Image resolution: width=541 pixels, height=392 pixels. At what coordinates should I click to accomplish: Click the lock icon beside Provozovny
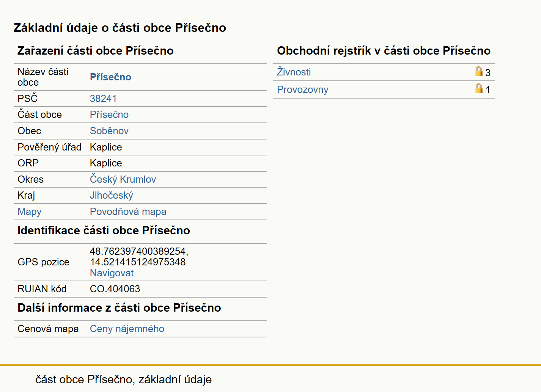click(x=479, y=88)
